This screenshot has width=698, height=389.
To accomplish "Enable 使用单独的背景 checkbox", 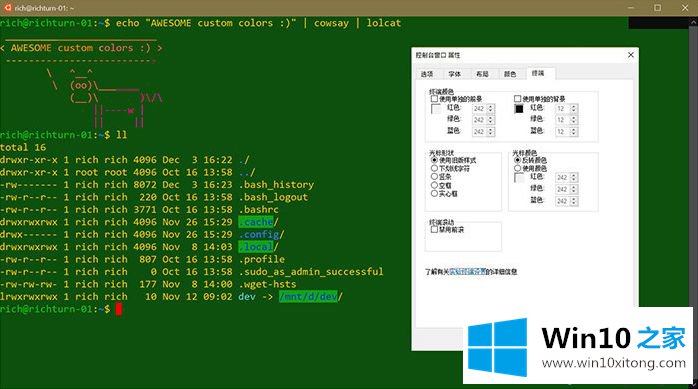I will click(517, 99).
